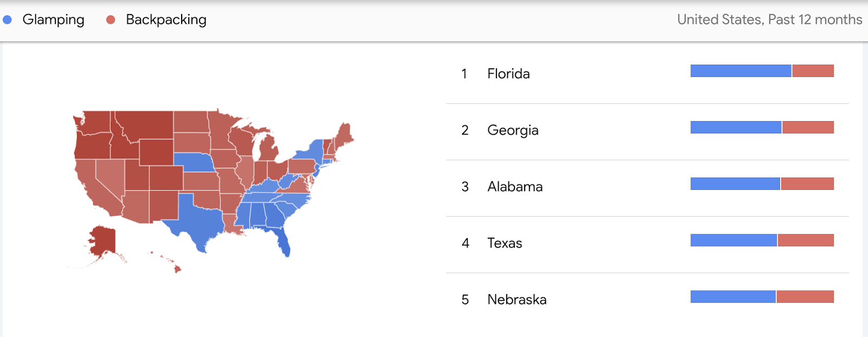The width and height of the screenshot is (868, 337).
Task: Open the Alabama row in the ranking
Action: (x=647, y=187)
